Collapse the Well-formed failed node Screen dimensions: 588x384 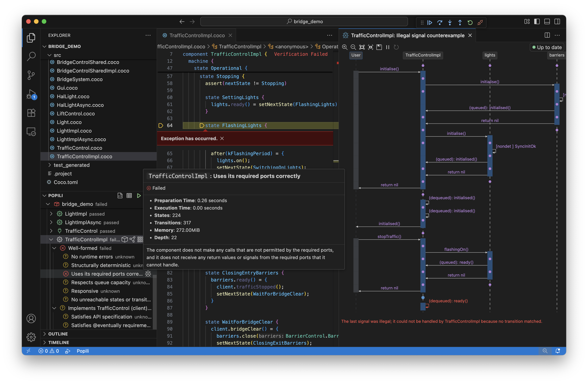[54, 248]
